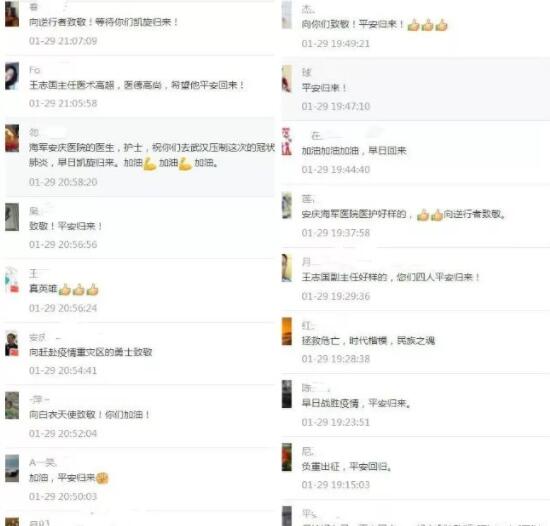Click flexed arm emoji in 加油 comment

pyautogui.click(x=150, y=163)
